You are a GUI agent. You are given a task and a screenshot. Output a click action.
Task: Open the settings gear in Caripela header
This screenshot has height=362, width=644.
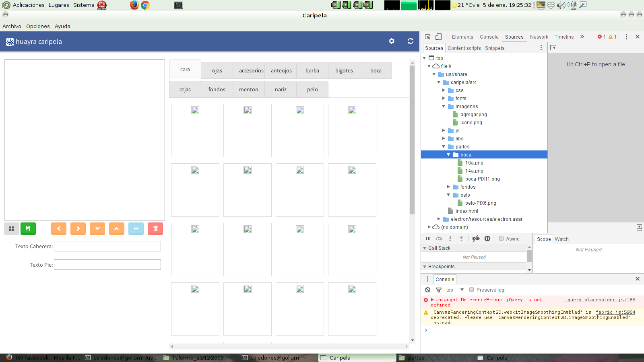[392, 41]
